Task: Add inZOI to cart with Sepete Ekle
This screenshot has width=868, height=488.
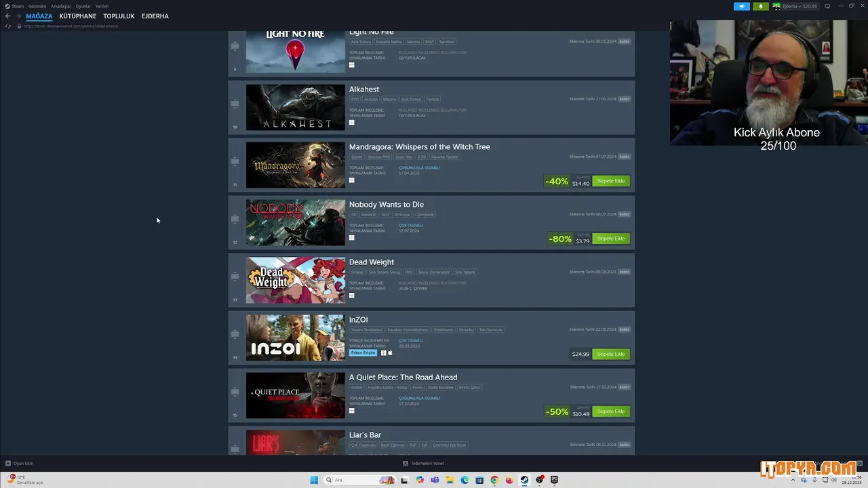Action: 611,354
